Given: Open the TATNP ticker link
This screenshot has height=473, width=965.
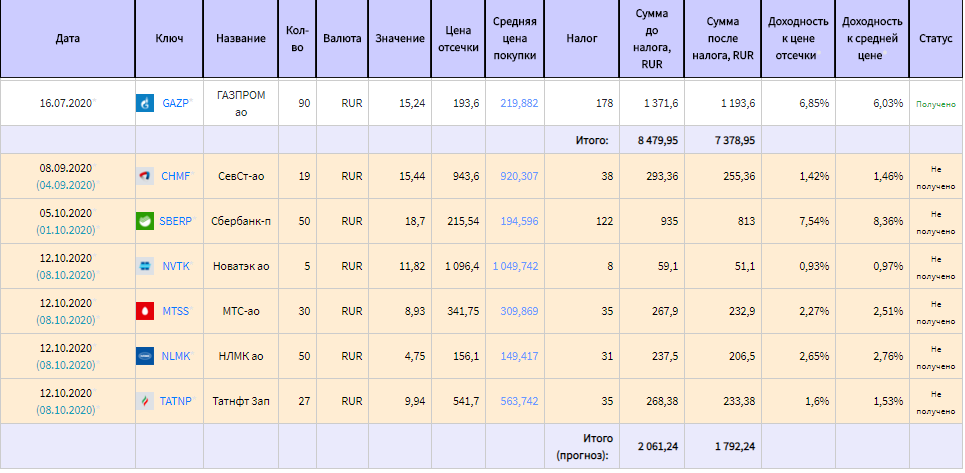Looking at the screenshot, I should [175, 401].
